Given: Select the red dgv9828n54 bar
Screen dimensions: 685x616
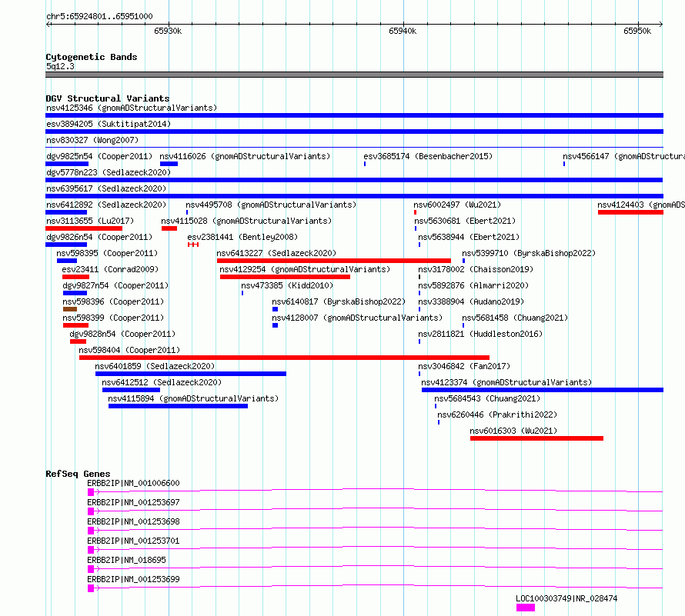Looking at the screenshot, I should coord(78,341).
